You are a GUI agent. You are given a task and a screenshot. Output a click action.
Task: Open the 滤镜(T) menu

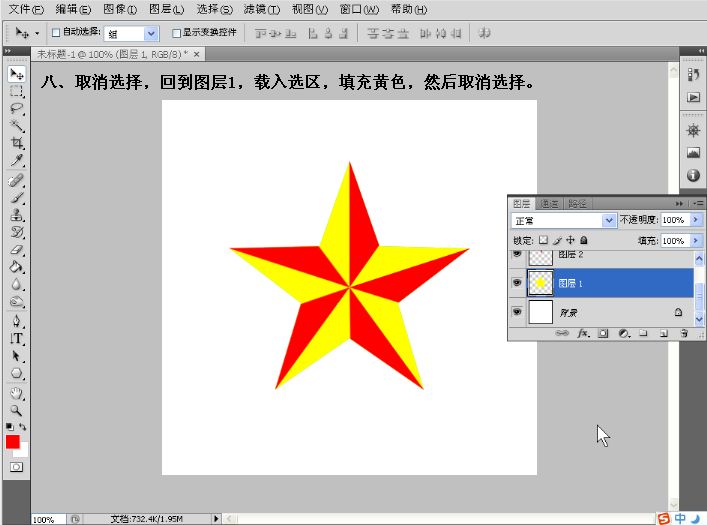pyautogui.click(x=262, y=9)
